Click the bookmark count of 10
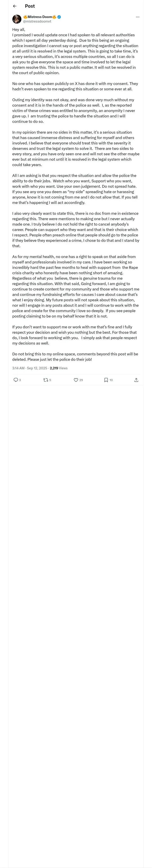Viewport: 152px width, 868px height. coord(111,380)
